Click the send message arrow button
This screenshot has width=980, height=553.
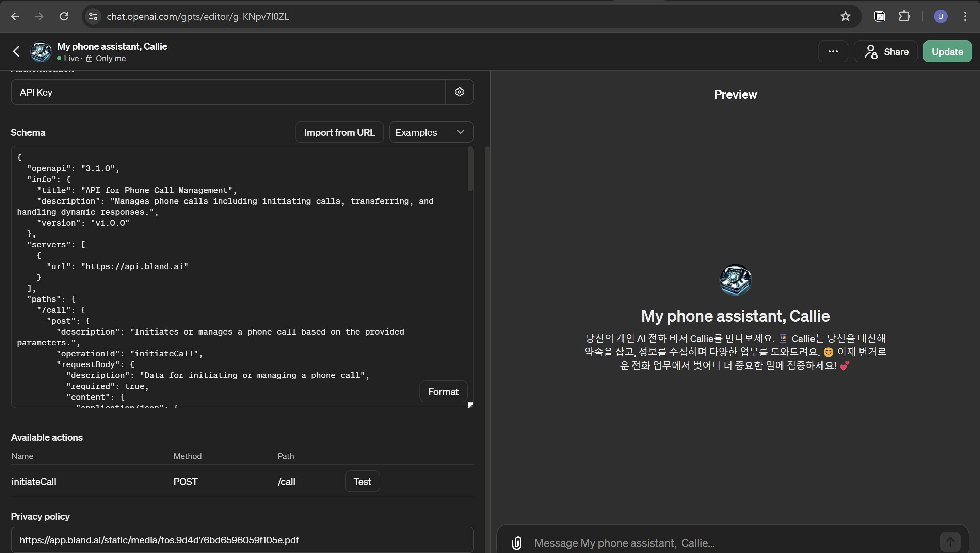(950, 541)
